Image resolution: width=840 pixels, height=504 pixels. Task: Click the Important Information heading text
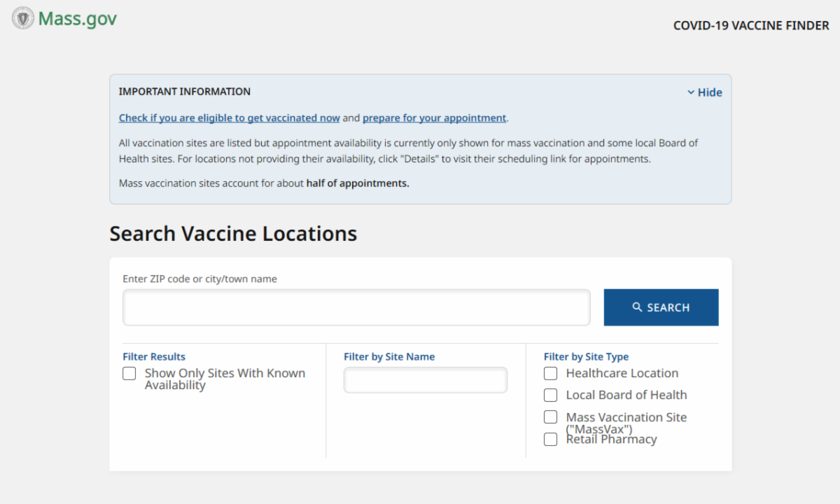pos(184,92)
